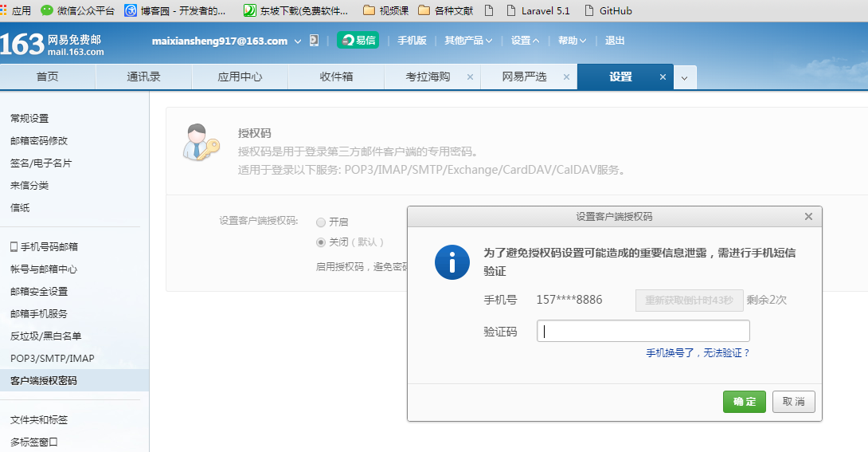Switch to the 收件箱 tab
The width and height of the screenshot is (868, 452).
pos(336,77)
